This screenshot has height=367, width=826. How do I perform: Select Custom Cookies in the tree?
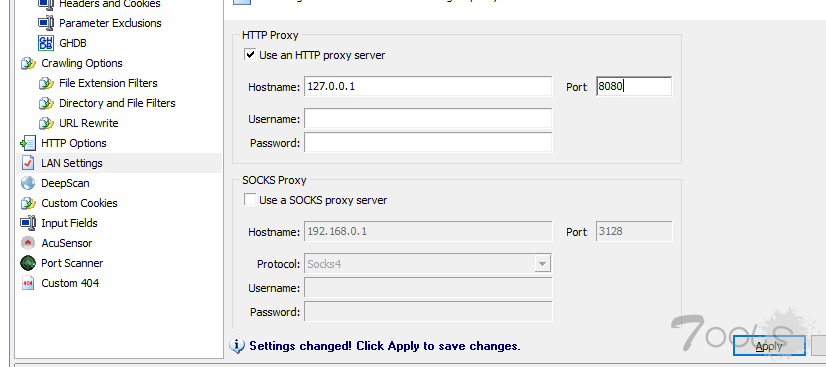79,203
